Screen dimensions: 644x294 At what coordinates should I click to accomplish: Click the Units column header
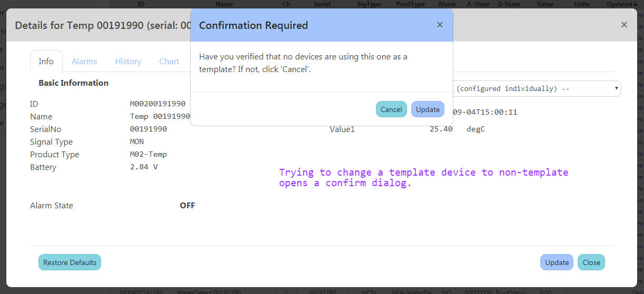pos(581,4)
